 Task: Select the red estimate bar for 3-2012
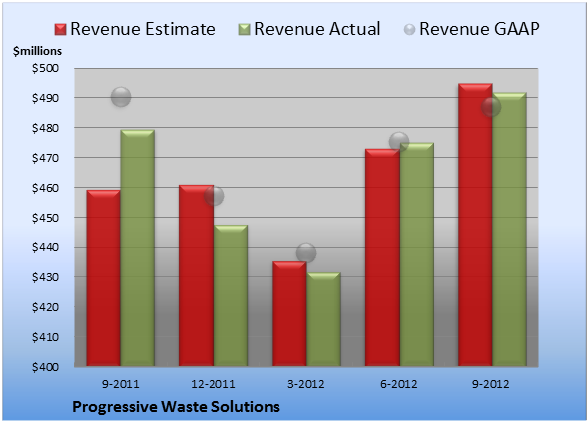(289, 314)
